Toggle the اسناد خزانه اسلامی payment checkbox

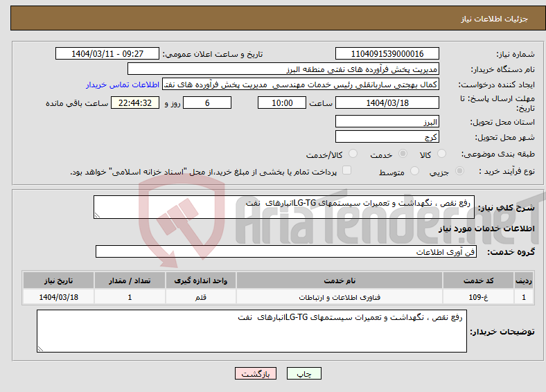point(347,170)
